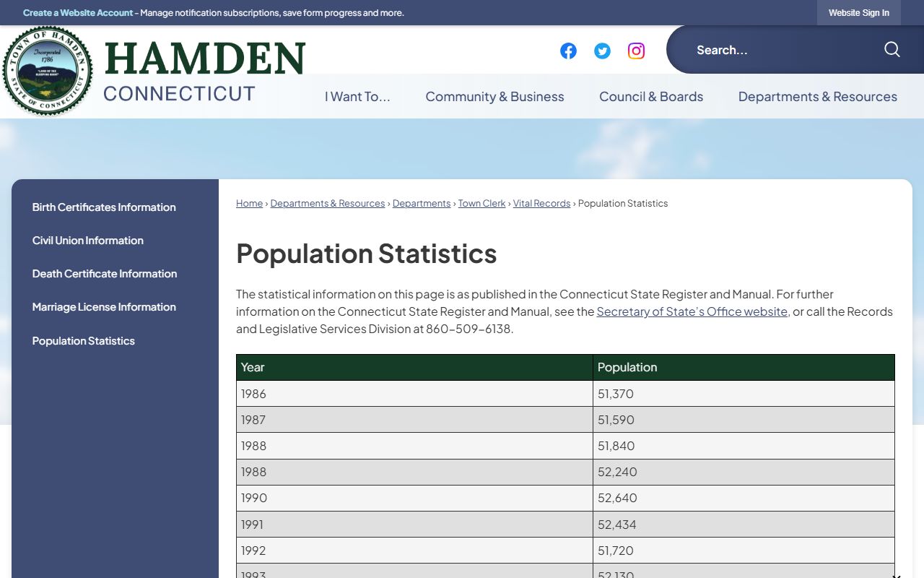
Task: Click the Create a Website Account link
Action: coord(78,13)
